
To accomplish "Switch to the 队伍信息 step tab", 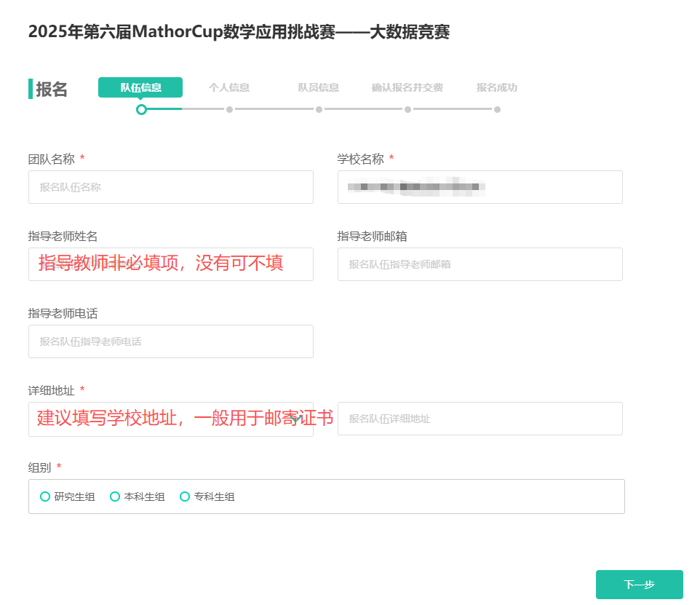I will (x=140, y=87).
